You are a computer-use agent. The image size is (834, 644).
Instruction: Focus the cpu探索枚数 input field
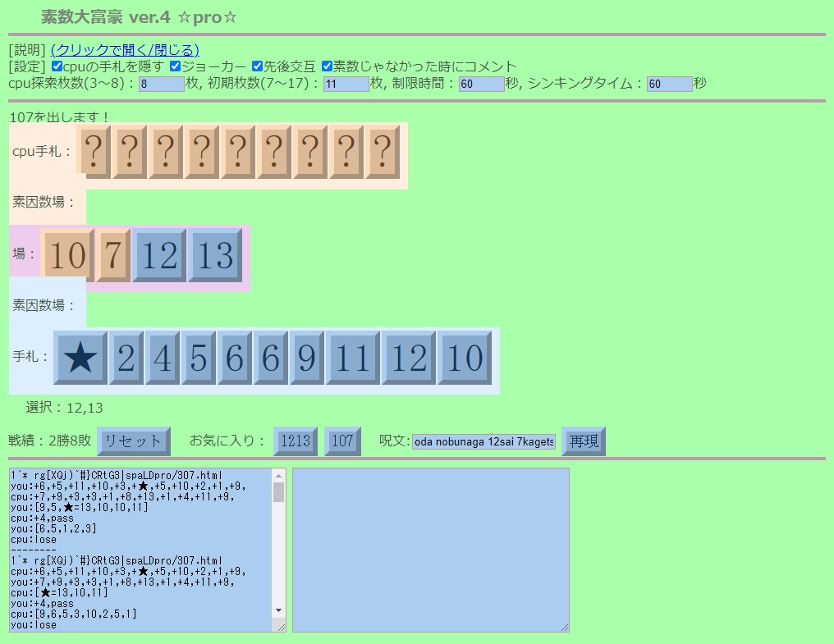(x=162, y=84)
